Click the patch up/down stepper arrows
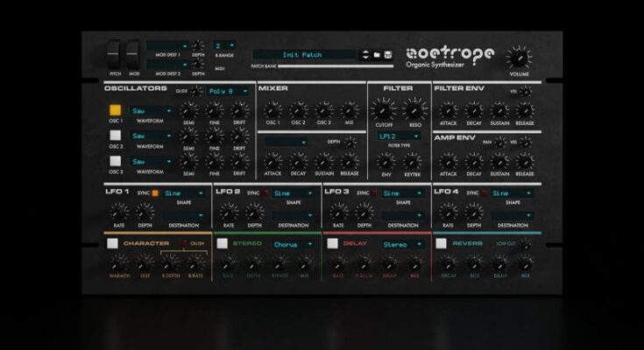Screen dimensions: 644x350 (x=364, y=55)
